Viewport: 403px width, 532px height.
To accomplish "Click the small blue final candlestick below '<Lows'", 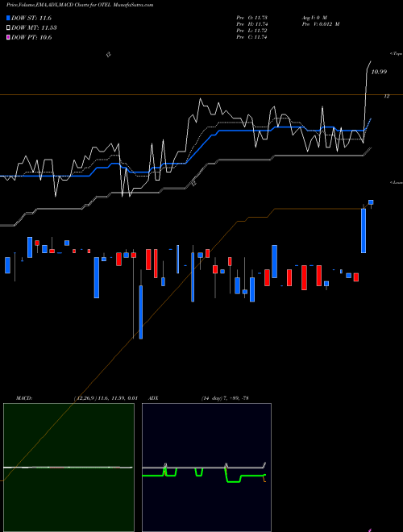I will click(x=371, y=202).
